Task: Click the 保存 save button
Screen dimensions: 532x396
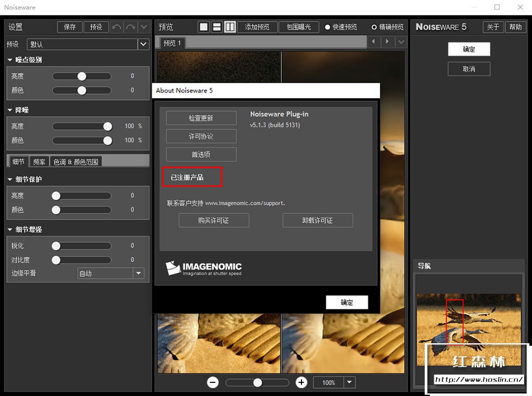Action: (x=70, y=27)
